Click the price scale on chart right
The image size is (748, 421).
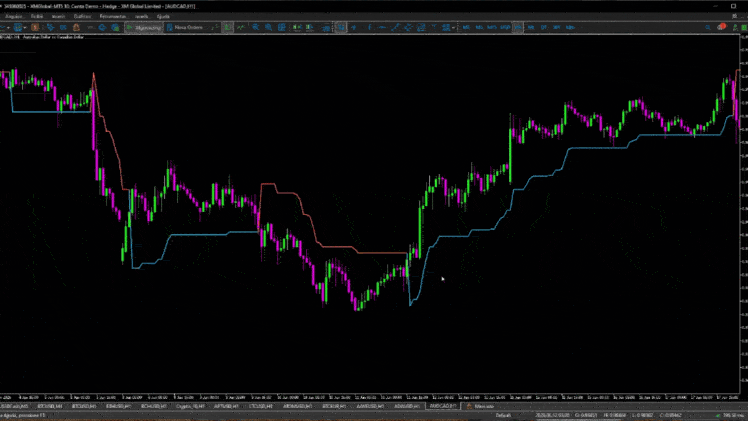(744, 215)
